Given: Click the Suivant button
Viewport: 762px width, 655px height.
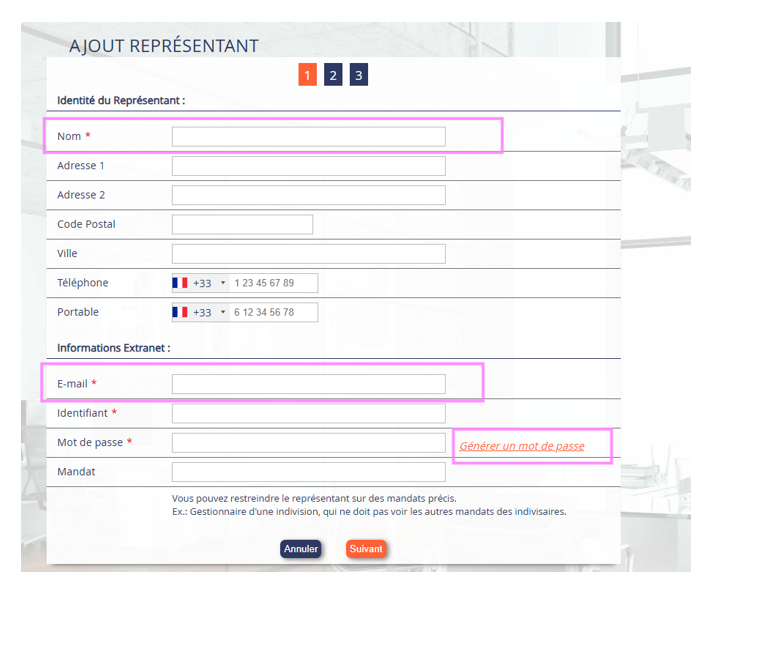Looking at the screenshot, I should coord(366,549).
